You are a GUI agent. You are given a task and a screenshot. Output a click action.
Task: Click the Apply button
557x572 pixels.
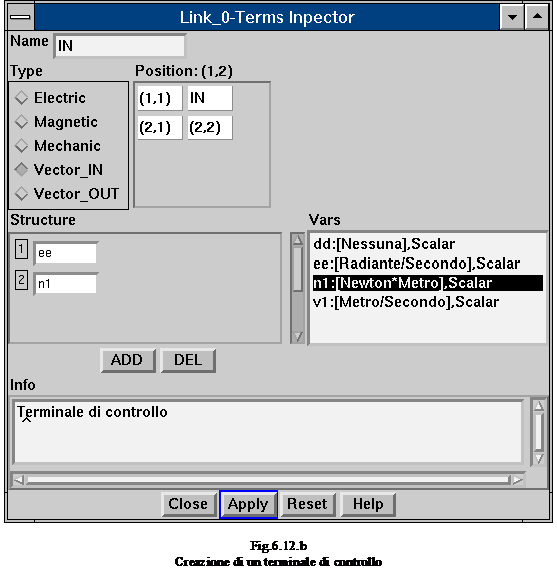click(x=248, y=504)
